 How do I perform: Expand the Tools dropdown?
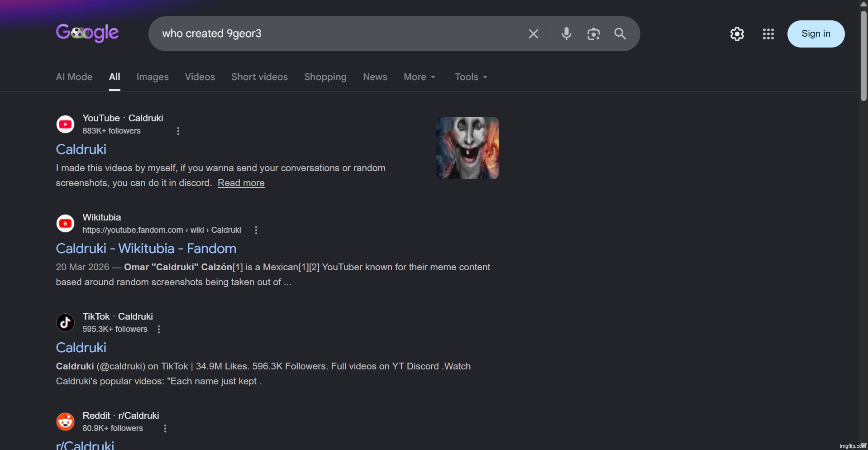click(471, 77)
